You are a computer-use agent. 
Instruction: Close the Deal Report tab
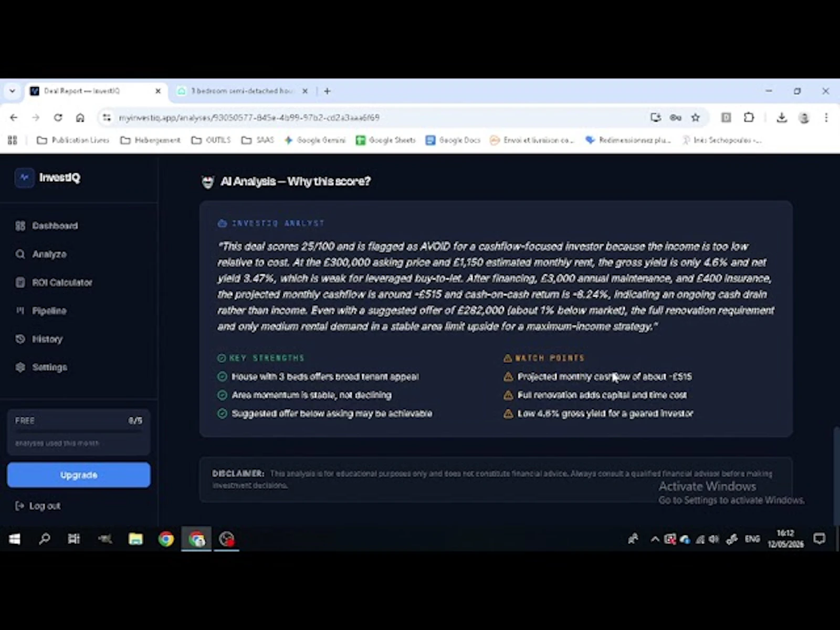158,91
